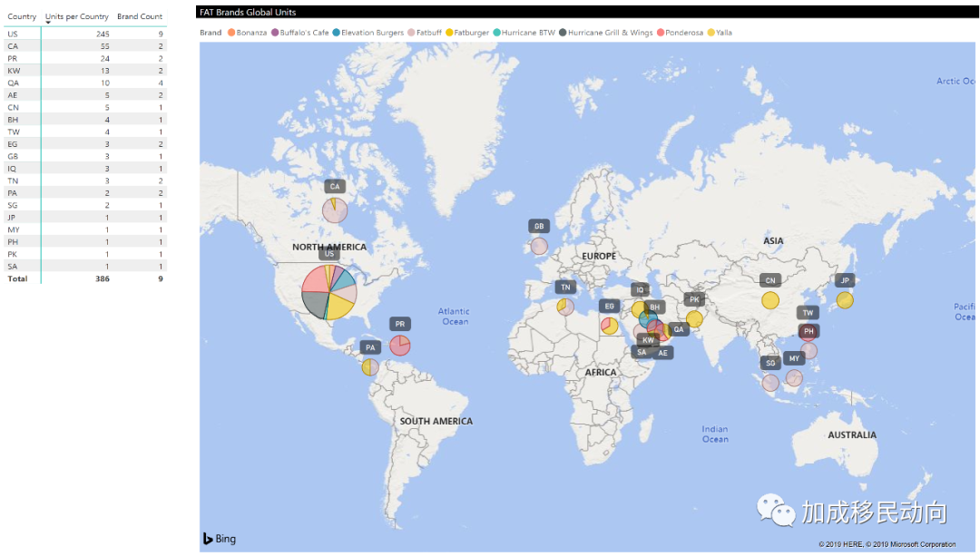Click the AE map label tag
The image size is (980, 556).
663,353
